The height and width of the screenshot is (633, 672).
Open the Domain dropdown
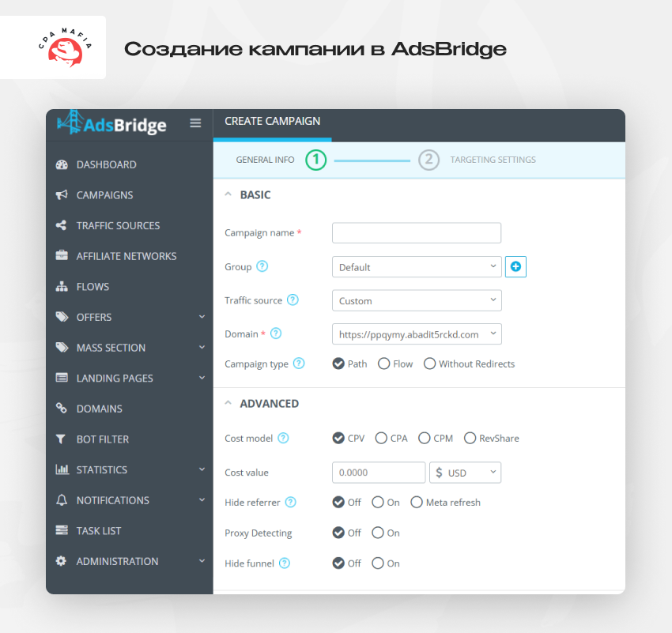pos(417,334)
